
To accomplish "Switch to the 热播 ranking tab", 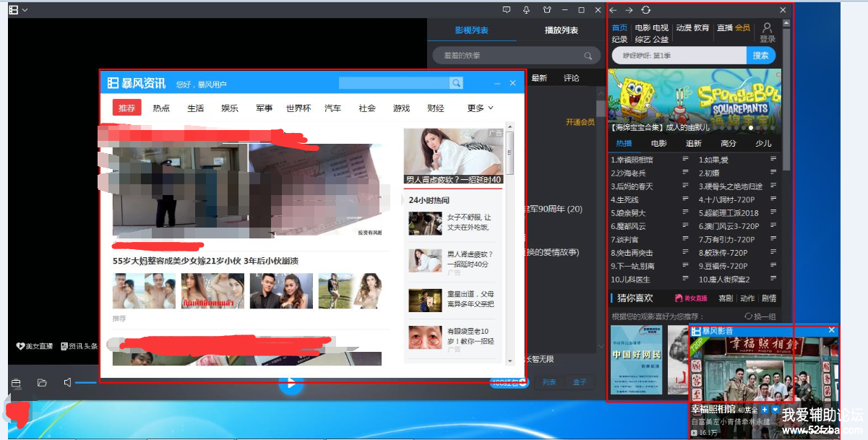I will coord(624,144).
